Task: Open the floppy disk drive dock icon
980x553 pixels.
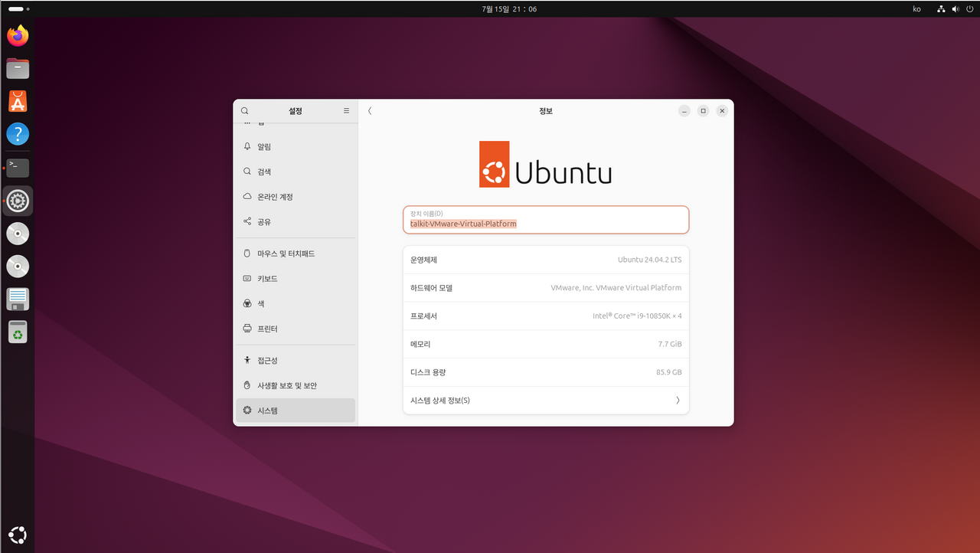Action: [18, 299]
